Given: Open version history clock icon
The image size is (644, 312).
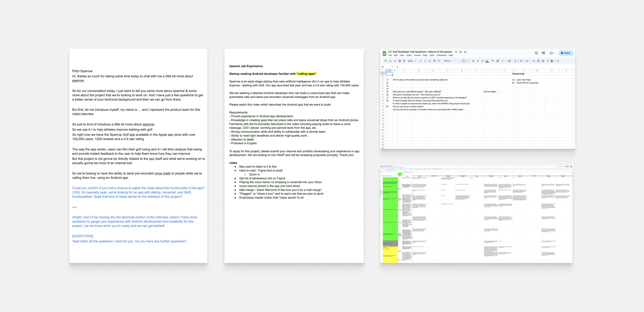Looking at the screenshot, I should coord(536,53).
